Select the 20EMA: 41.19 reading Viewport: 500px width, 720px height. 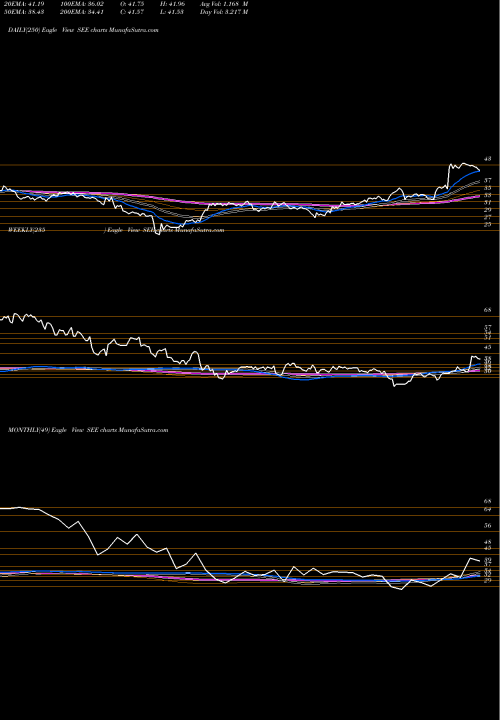point(24,4)
